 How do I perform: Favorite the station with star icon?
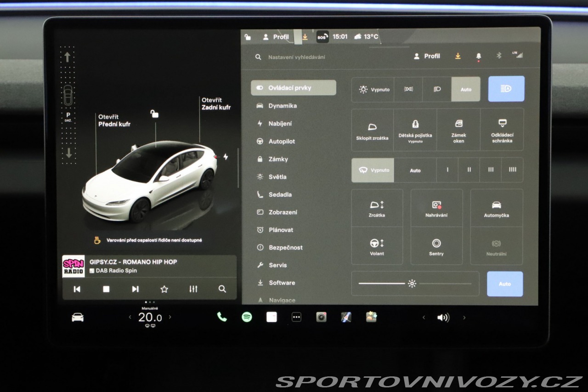click(x=164, y=289)
